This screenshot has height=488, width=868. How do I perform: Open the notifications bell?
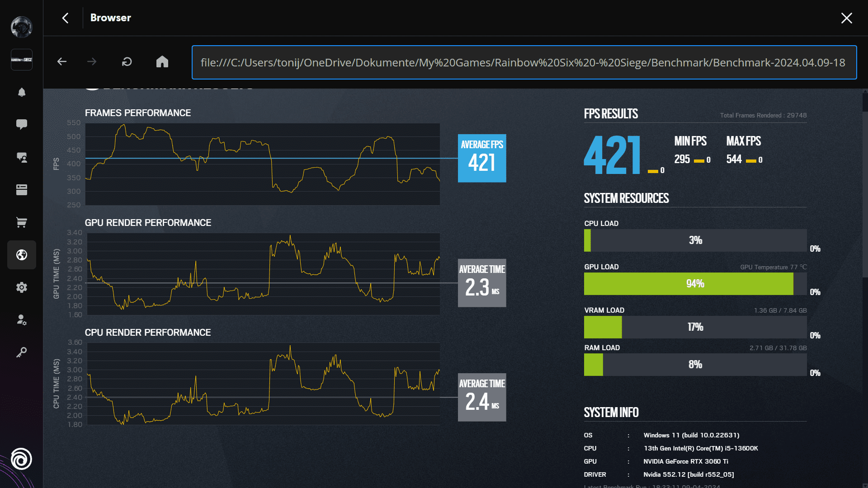tap(21, 92)
